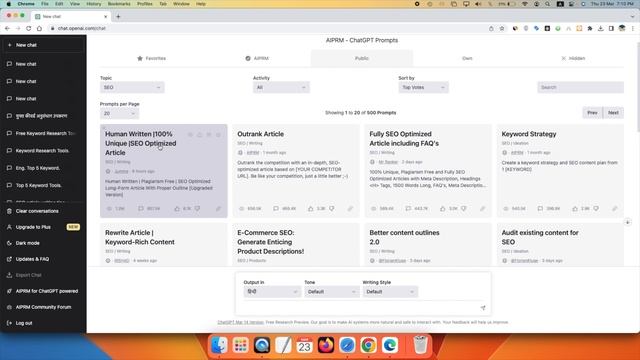This screenshot has height=360, width=640.
Task: Click the browser address bar URL
Action: coord(82,28)
